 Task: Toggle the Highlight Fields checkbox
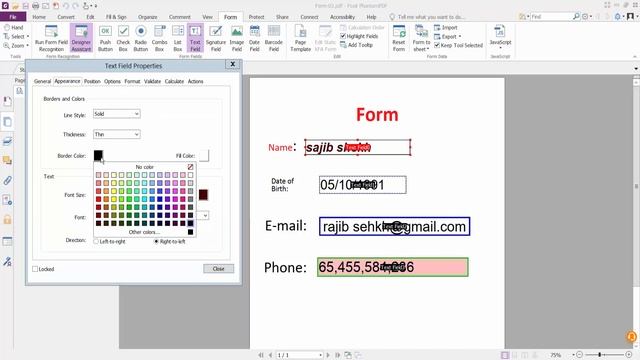click(343, 36)
